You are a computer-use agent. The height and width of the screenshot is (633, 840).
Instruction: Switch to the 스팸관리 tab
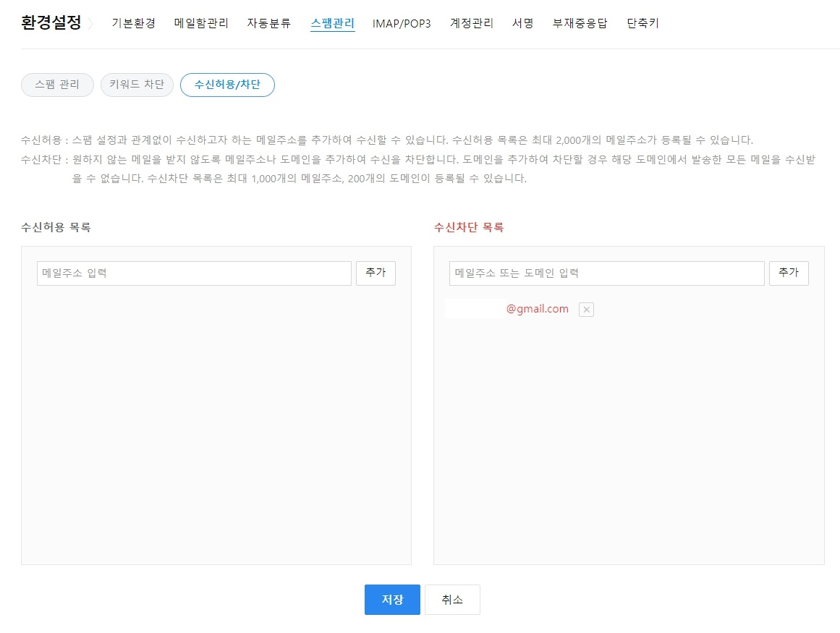click(331, 22)
